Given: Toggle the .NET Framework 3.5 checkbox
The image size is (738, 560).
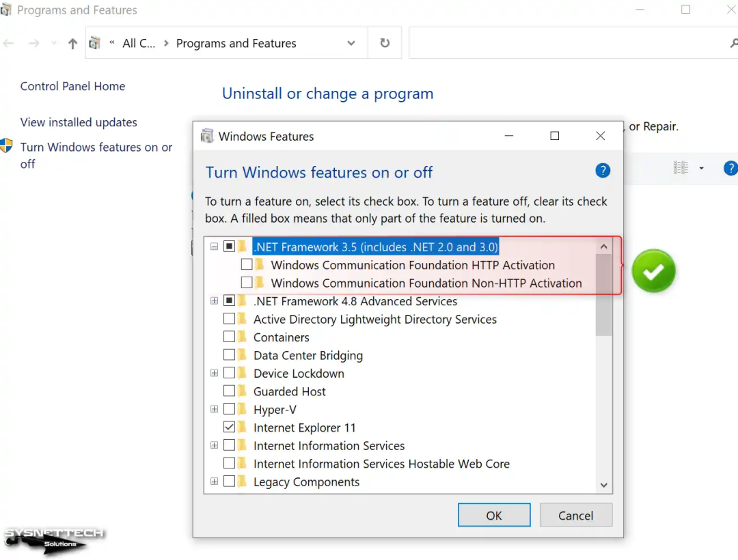Looking at the screenshot, I should [x=229, y=247].
